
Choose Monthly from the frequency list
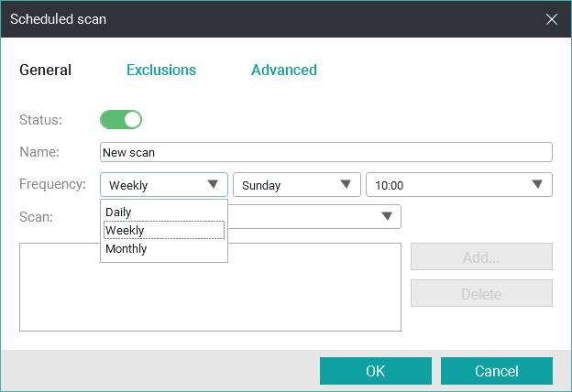[164, 249]
